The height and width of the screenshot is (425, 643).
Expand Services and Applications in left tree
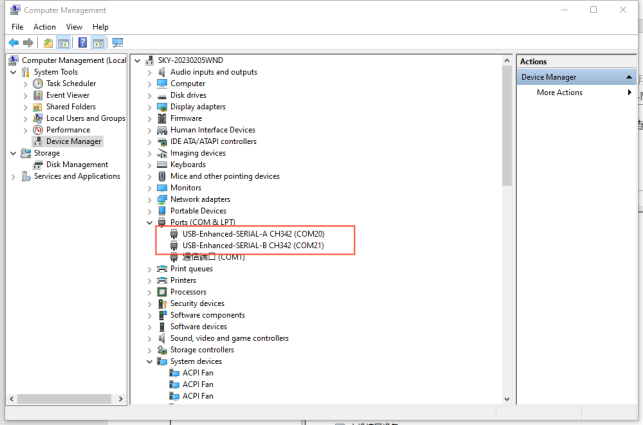[x=13, y=176]
